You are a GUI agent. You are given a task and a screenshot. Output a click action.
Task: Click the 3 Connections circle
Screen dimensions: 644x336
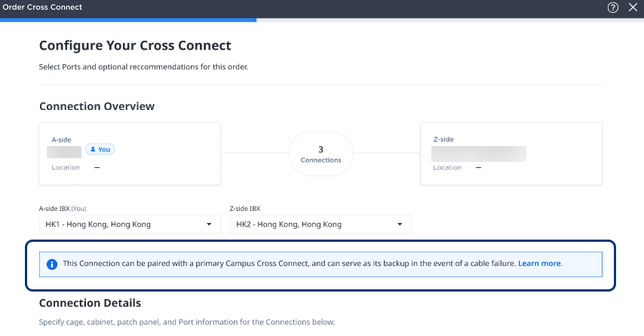click(320, 154)
